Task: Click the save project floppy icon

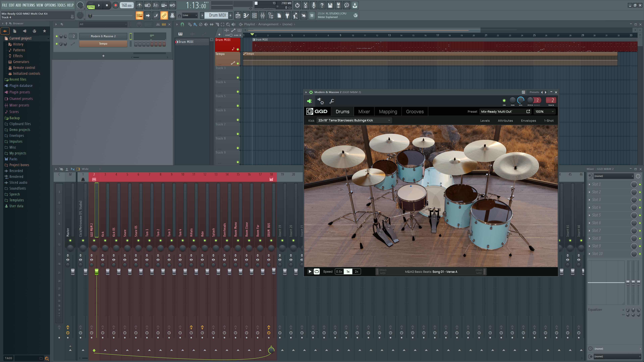Action: (x=330, y=5)
